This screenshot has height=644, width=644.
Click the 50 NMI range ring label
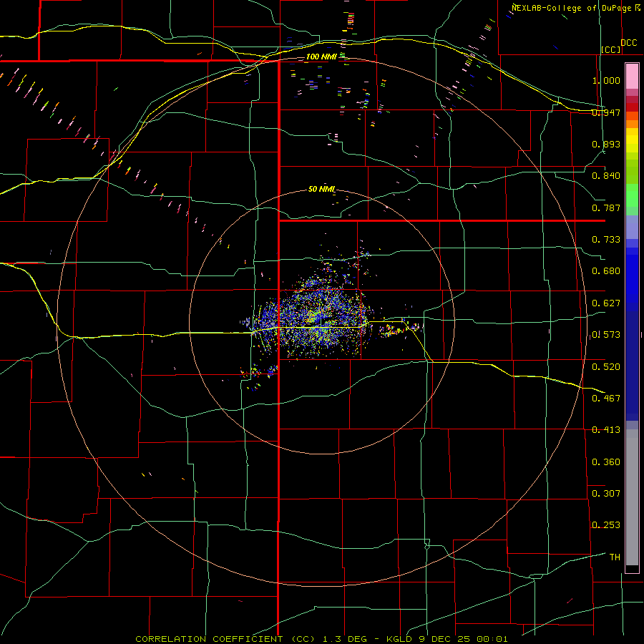click(x=321, y=189)
